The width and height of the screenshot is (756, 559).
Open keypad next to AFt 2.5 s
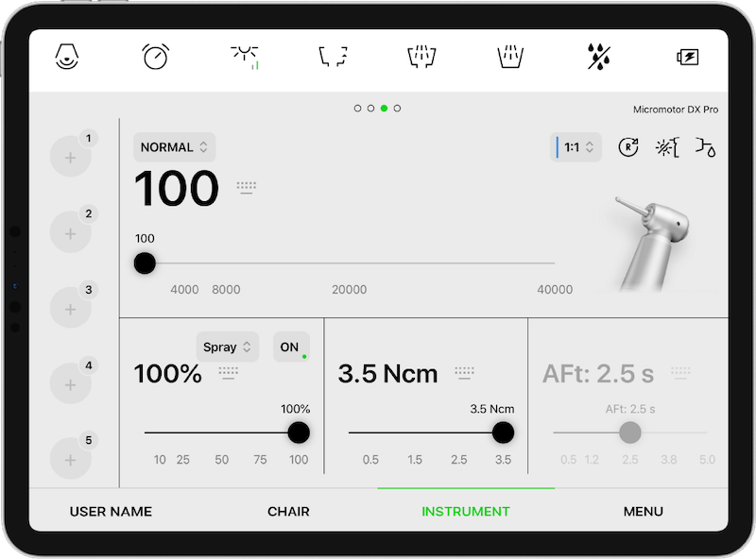point(680,373)
